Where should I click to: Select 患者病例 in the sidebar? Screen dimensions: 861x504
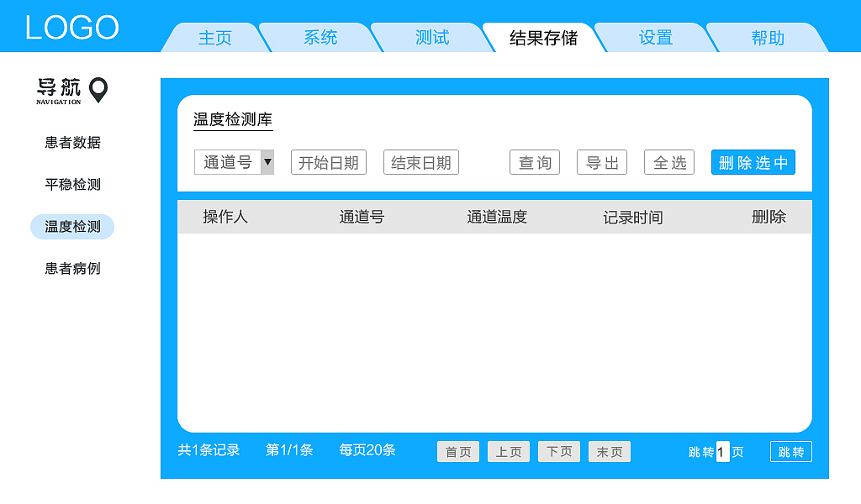[72, 269]
